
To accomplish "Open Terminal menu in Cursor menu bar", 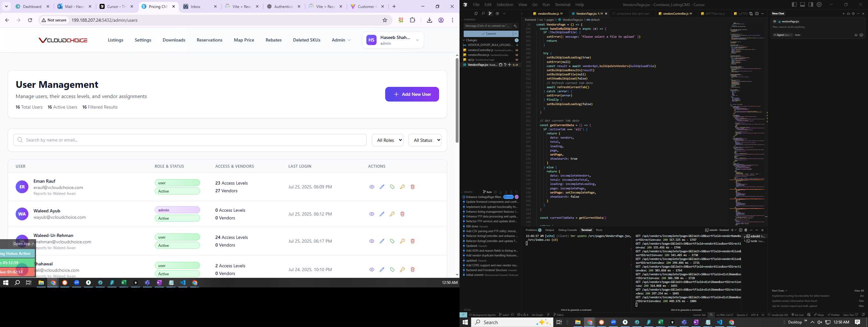I will pos(562,5).
